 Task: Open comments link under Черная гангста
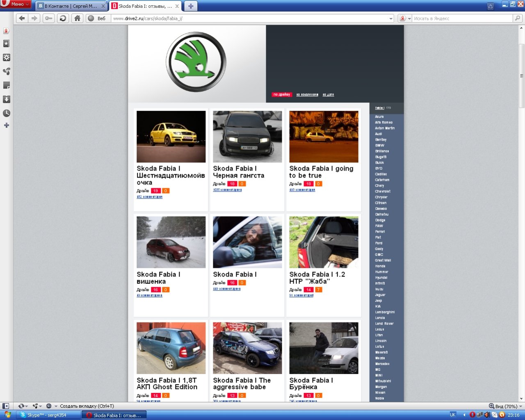pos(227,190)
